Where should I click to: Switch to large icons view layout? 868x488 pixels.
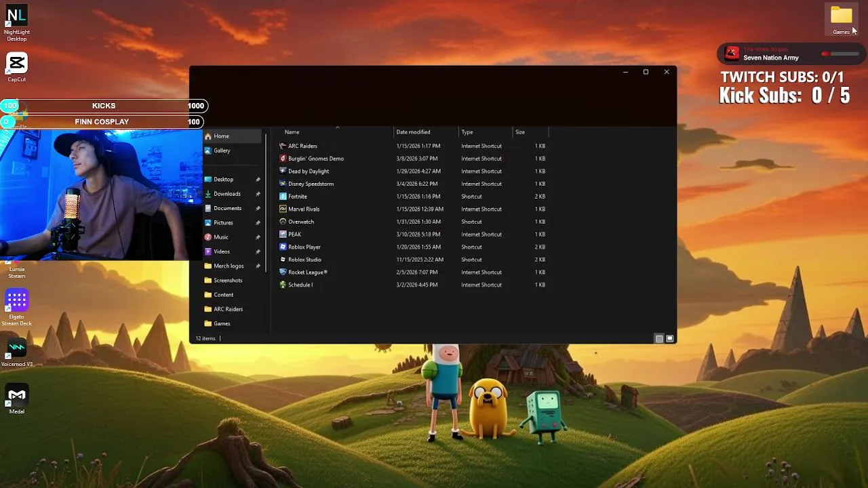click(x=670, y=339)
